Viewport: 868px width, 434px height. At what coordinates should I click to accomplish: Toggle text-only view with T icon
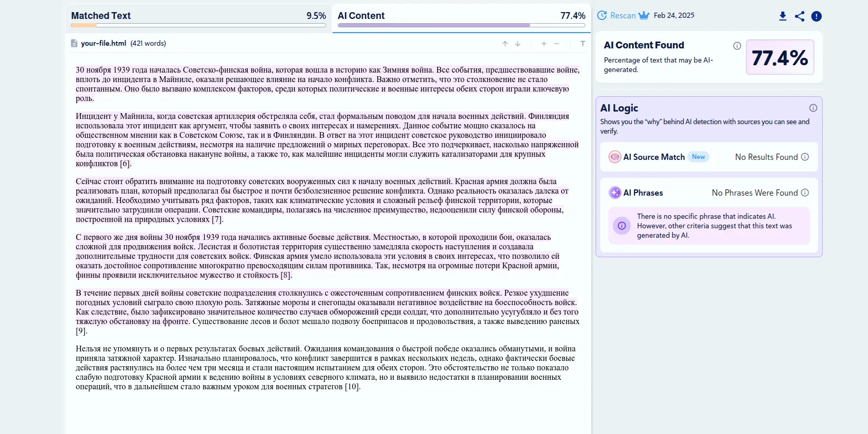(582, 44)
